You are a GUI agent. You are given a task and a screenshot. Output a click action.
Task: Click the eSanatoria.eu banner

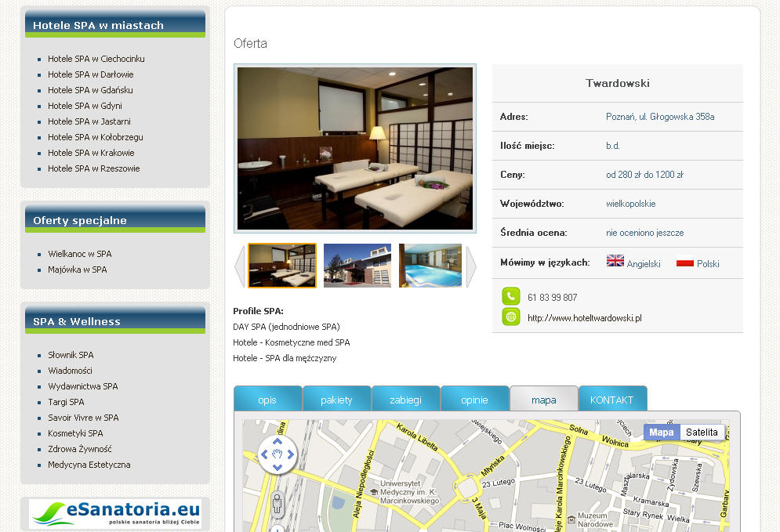pyautogui.click(x=115, y=514)
